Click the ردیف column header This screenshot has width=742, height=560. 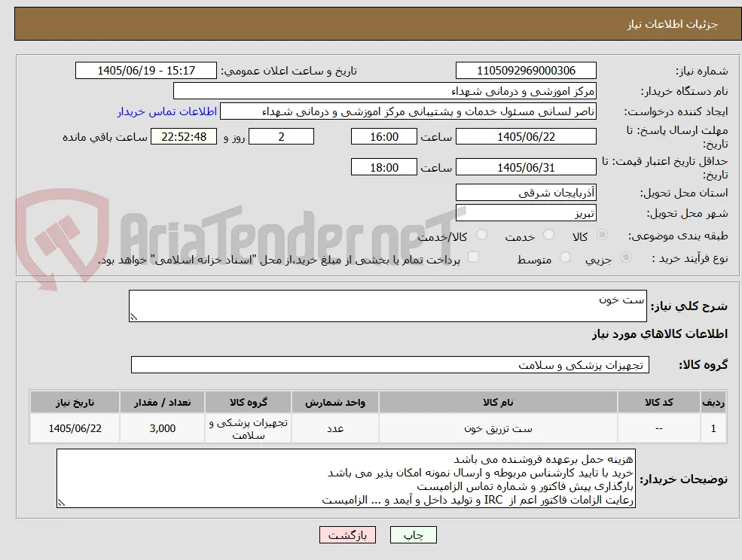point(713,402)
